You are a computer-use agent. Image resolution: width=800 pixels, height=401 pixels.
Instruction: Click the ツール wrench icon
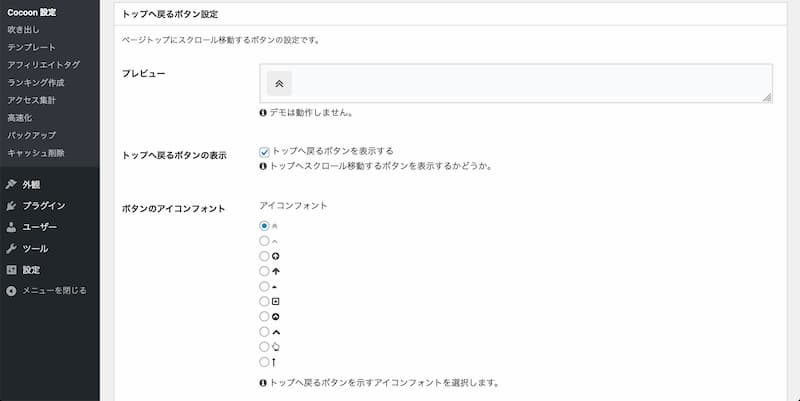click(x=11, y=248)
